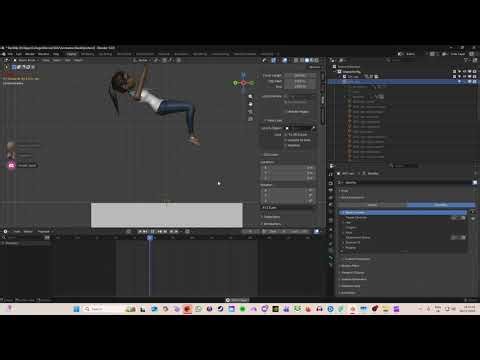Toggle camera view with the camera icon

click(250, 111)
